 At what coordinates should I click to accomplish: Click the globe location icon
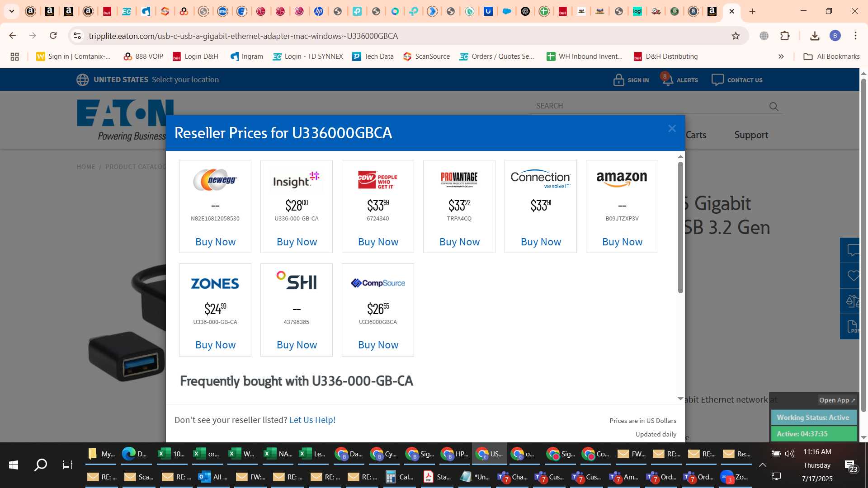click(x=82, y=80)
